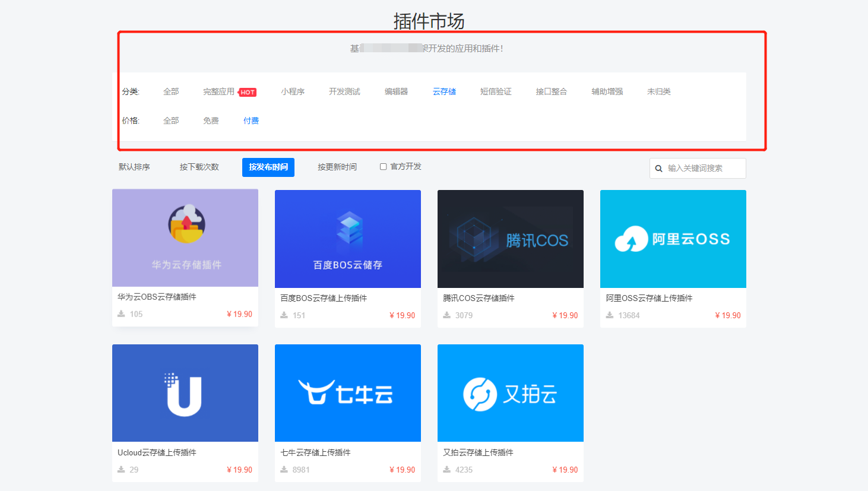Click download icon beside 151

284,315
